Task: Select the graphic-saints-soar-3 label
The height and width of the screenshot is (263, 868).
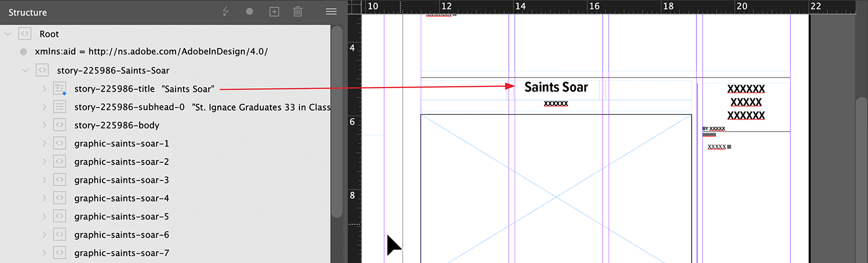Action: click(122, 180)
